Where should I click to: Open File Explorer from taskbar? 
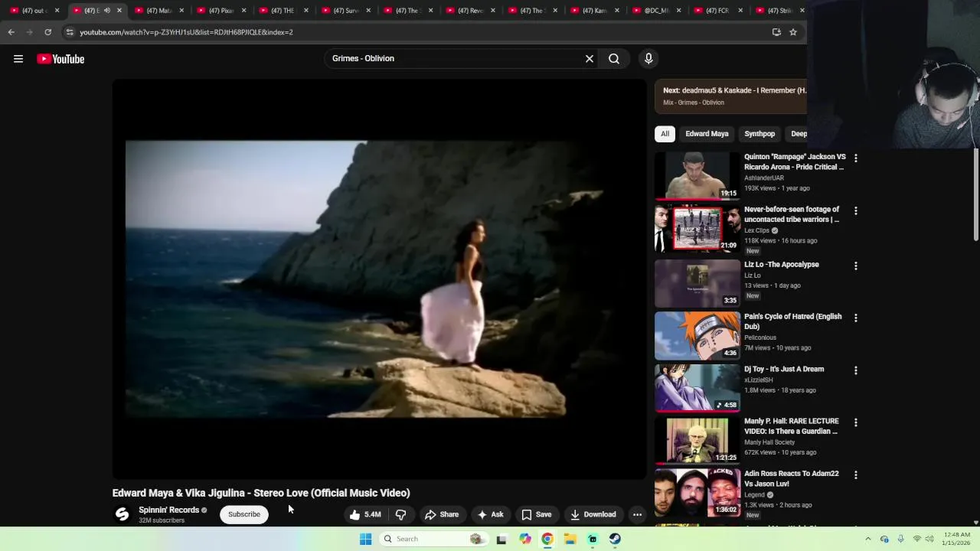point(570,539)
